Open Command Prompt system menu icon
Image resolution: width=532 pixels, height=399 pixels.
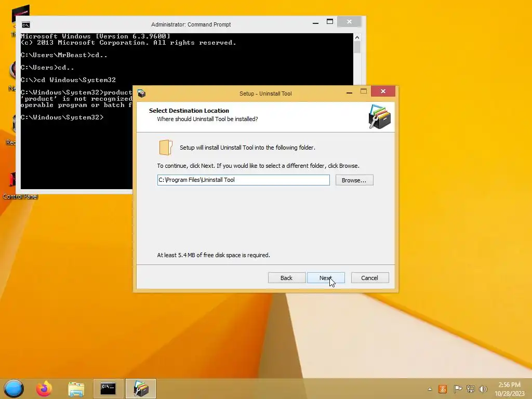pyautogui.click(x=26, y=25)
